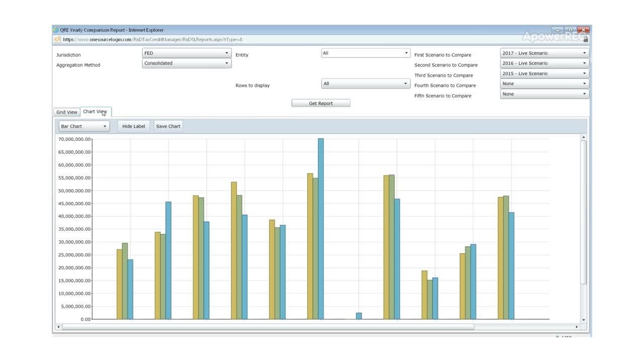Click the Internet Explorer icon in title bar
The height and width of the screenshot is (362, 644).
click(x=56, y=30)
